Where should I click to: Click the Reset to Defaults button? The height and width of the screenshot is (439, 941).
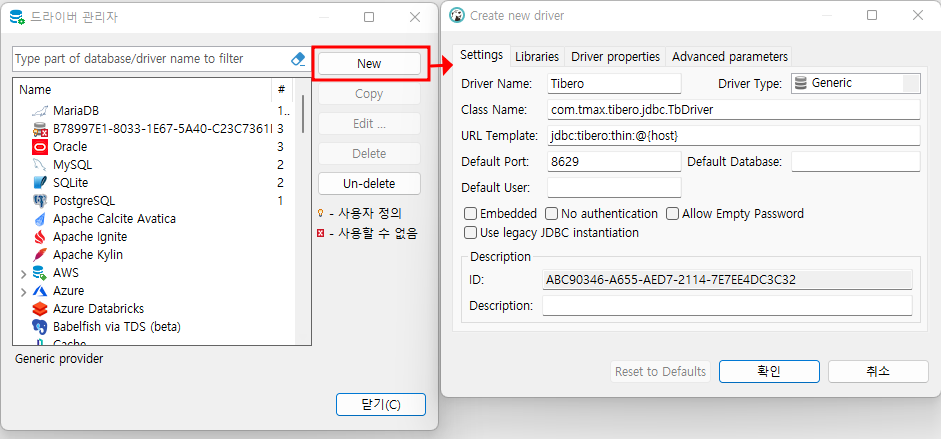click(x=660, y=371)
